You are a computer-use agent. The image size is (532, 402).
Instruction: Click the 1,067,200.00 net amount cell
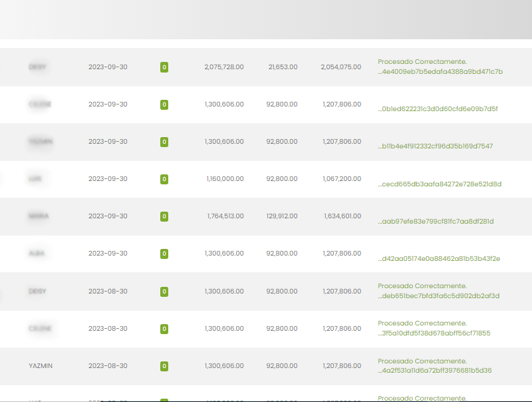342,179
